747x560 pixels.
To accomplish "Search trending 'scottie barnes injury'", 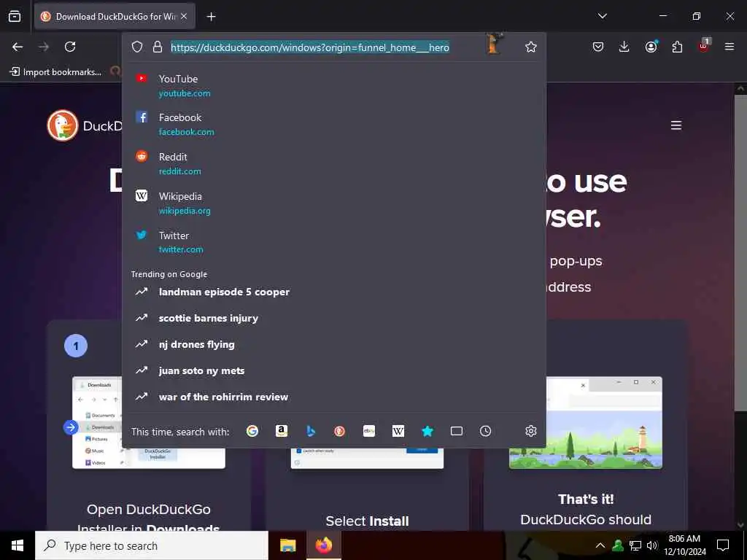I will pos(333,318).
